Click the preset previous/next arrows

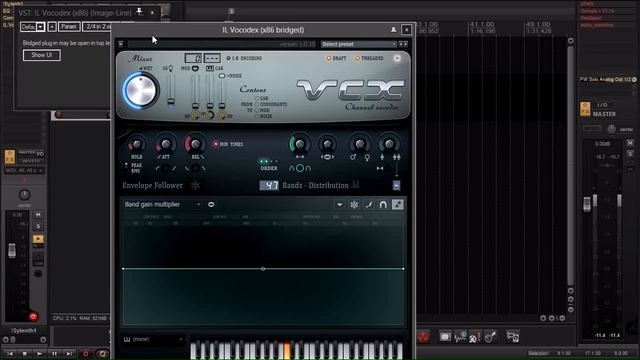(x=403, y=44)
